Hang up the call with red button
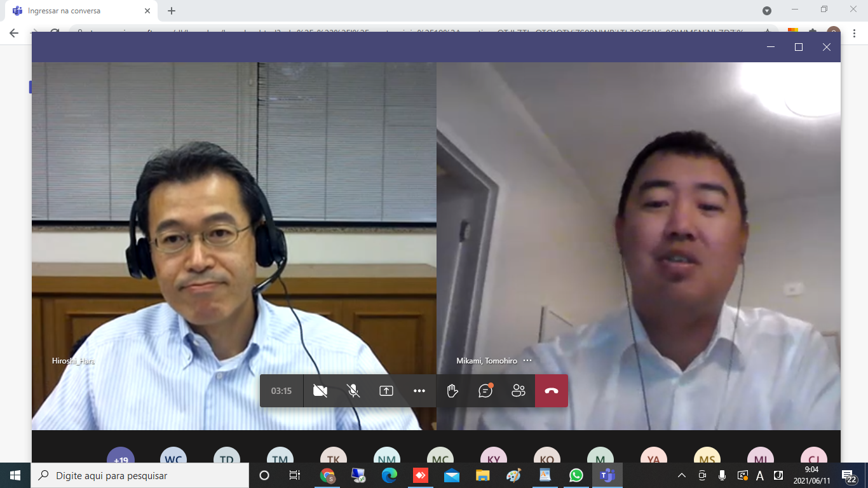This screenshot has width=868, height=488. click(x=552, y=391)
